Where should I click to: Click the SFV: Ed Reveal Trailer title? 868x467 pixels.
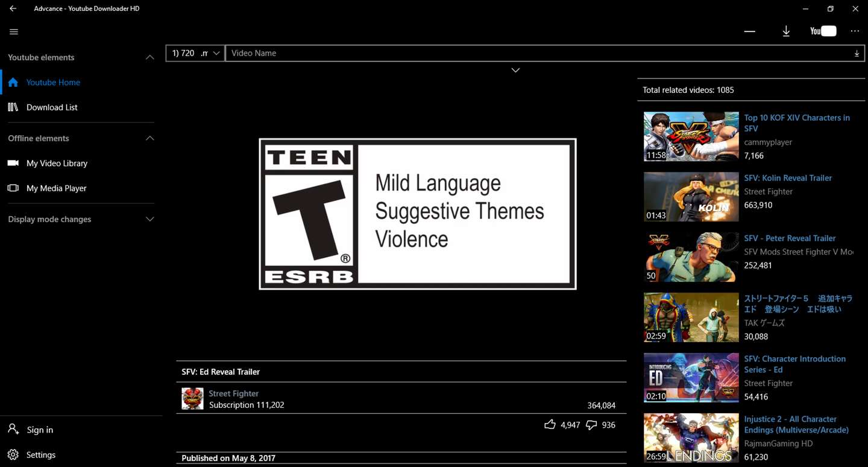tap(221, 372)
